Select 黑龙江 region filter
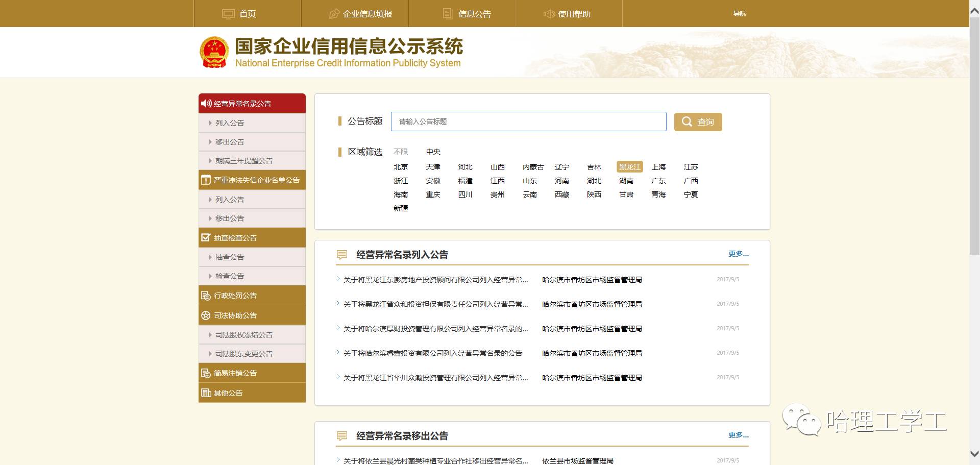980x465 pixels. (630, 167)
